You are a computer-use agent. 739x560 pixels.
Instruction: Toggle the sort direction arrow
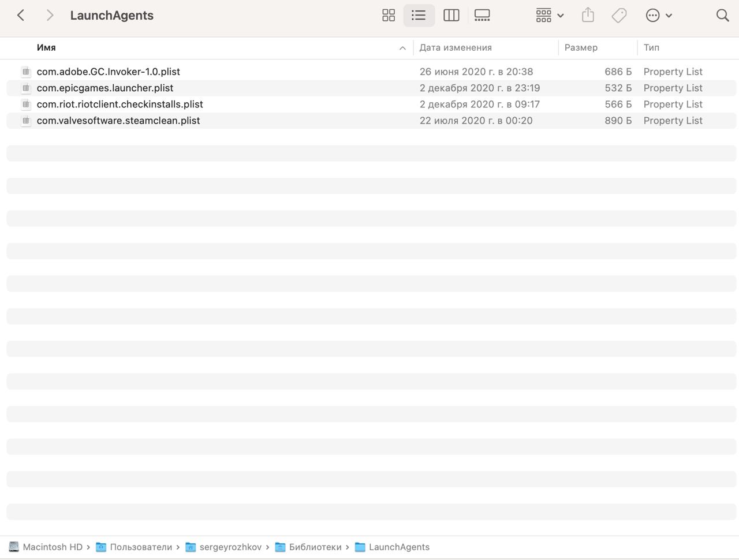tap(402, 48)
